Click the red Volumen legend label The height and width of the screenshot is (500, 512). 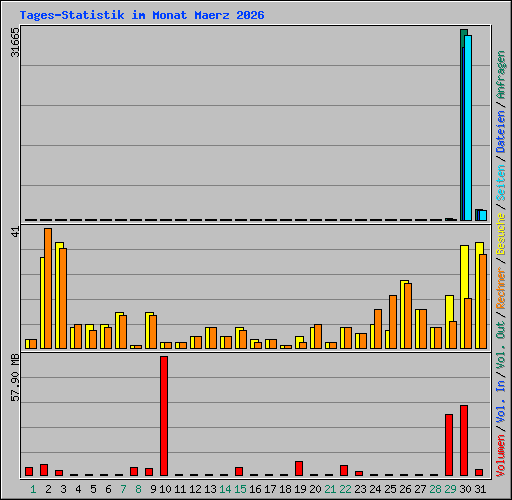501,455
